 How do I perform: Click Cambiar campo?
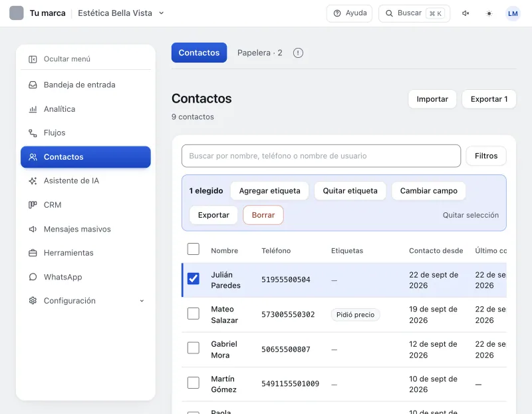[x=428, y=191]
